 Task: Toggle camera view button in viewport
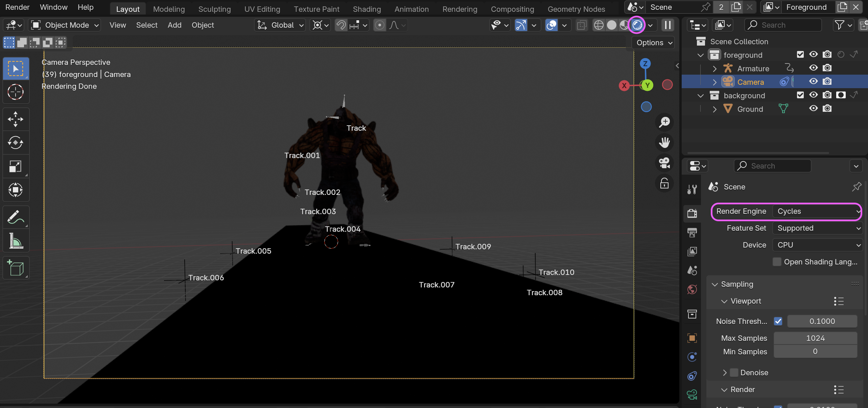(x=664, y=163)
